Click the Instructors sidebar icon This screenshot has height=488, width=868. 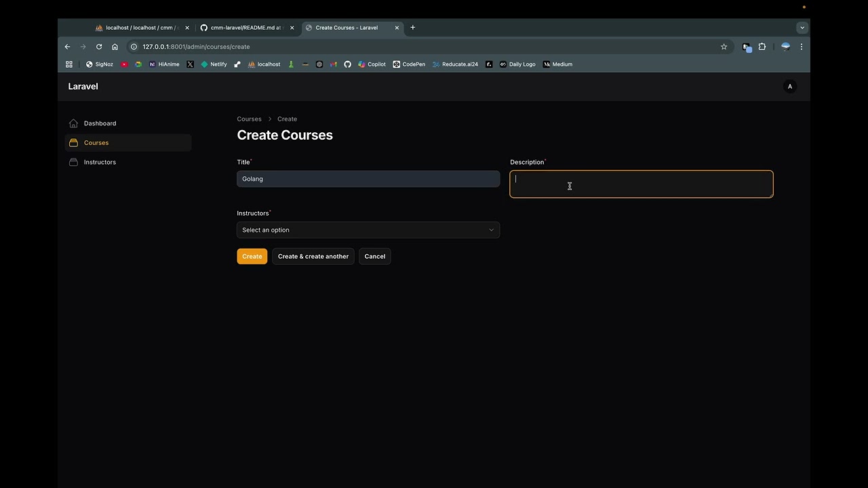coord(73,162)
